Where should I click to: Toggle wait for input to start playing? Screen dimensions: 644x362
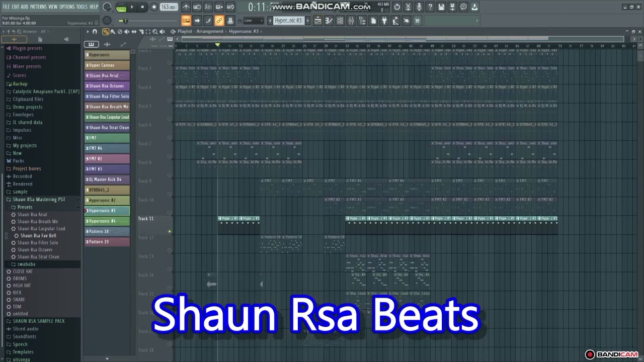pos(197,7)
